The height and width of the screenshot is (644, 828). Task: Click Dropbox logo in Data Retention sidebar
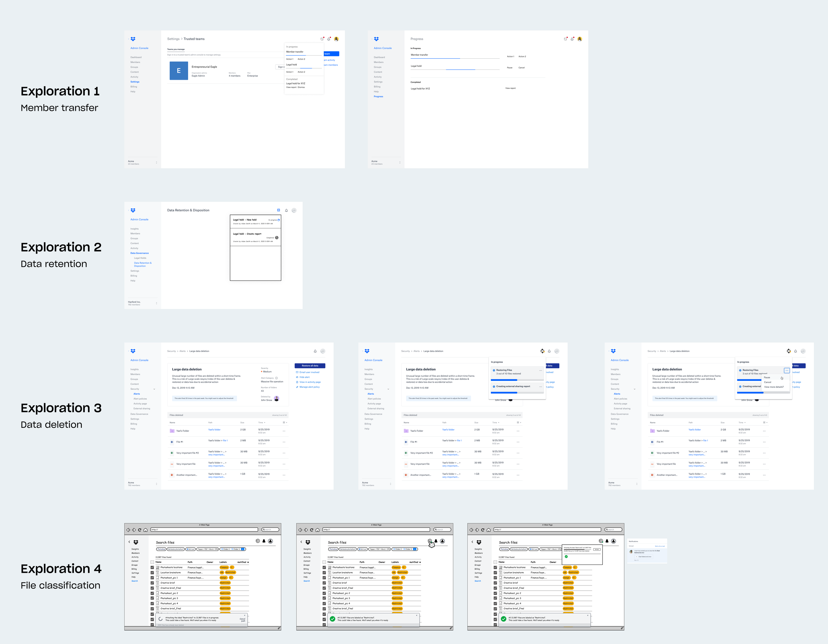[133, 210]
